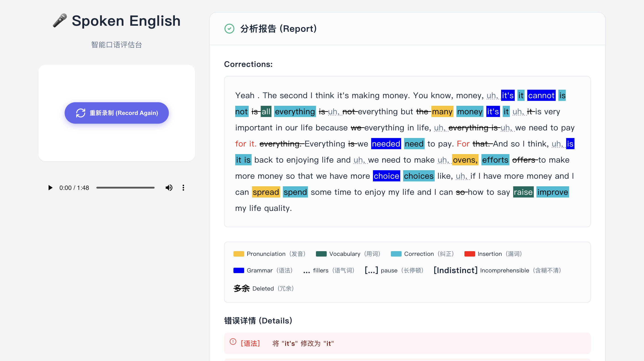Click the yellow Pronunciation legend swatch

pos(239,254)
